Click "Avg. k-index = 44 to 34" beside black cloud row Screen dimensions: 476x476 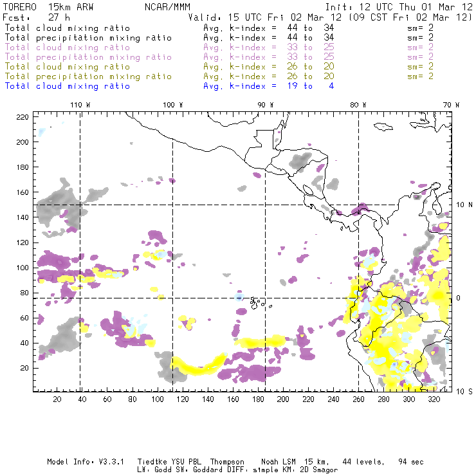click(x=269, y=28)
